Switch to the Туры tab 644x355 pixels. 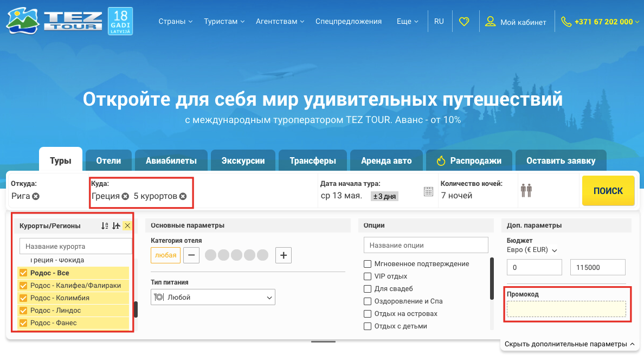tap(61, 160)
